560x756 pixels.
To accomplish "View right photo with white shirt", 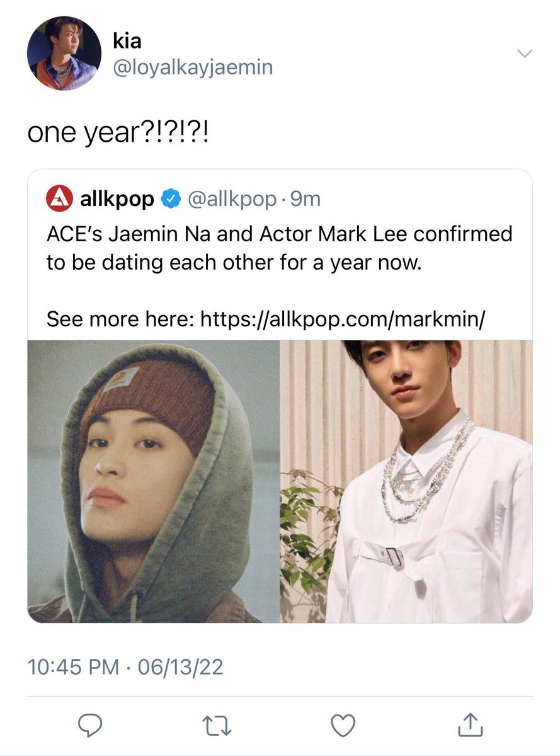I will [406, 482].
